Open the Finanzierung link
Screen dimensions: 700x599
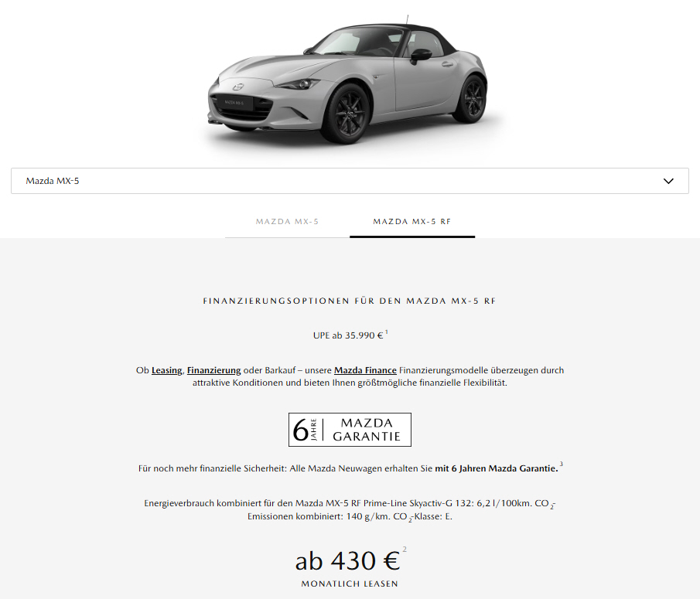pyautogui.click(x=213, y=370)
